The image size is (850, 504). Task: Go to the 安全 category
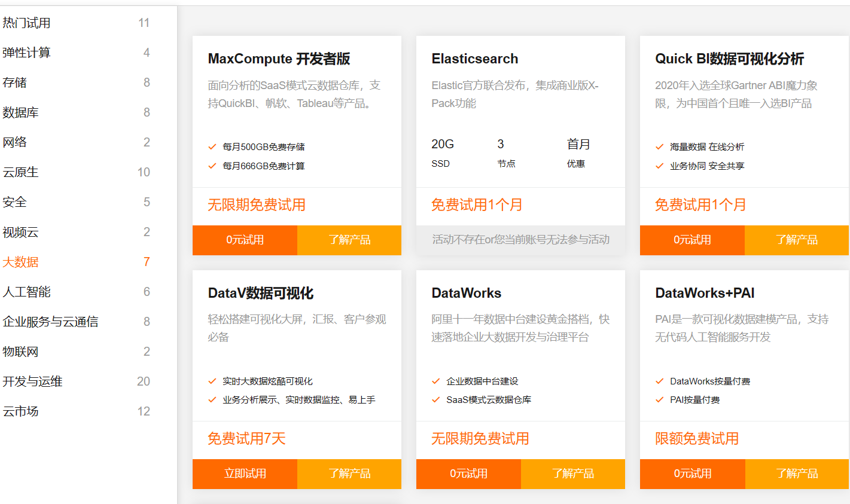(14, 202)
